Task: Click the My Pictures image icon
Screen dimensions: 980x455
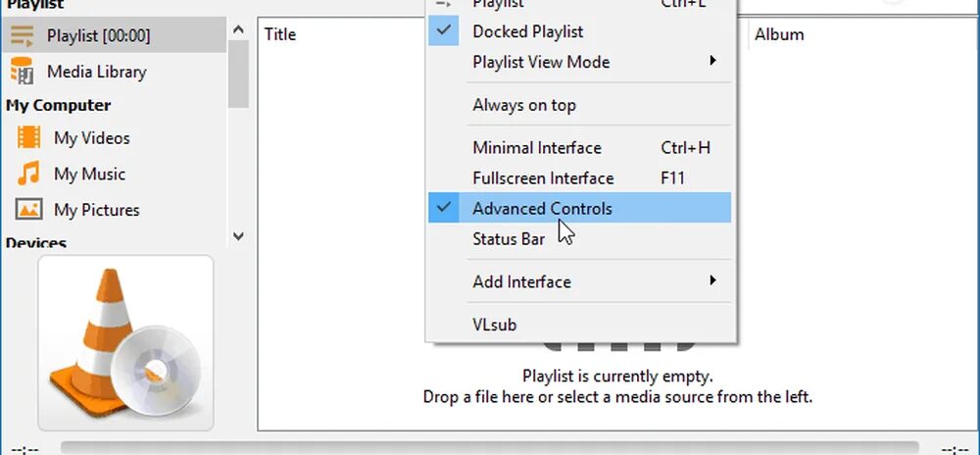Action: click(x=29, y=210)
